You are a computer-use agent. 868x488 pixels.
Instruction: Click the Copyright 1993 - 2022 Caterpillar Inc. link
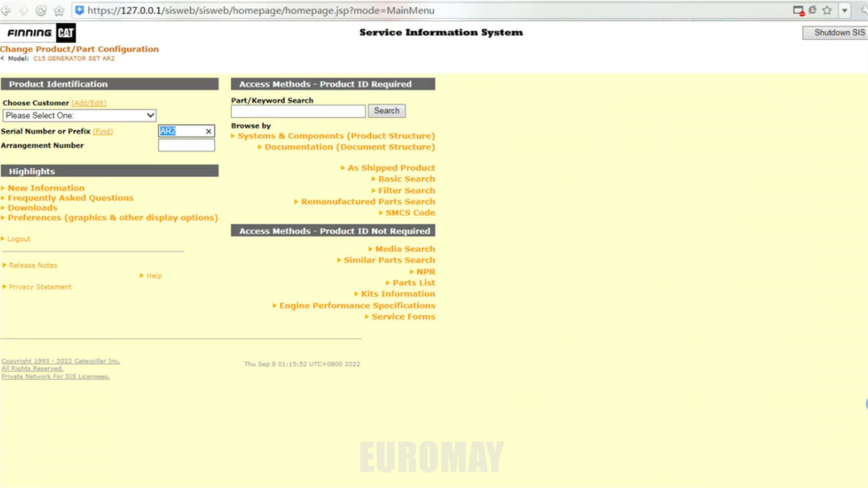(61, 361)
